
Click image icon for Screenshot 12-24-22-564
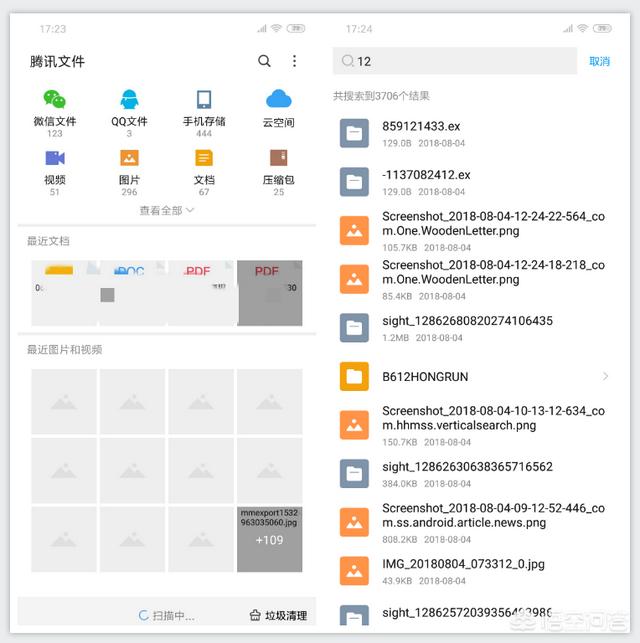click(354, 230)
